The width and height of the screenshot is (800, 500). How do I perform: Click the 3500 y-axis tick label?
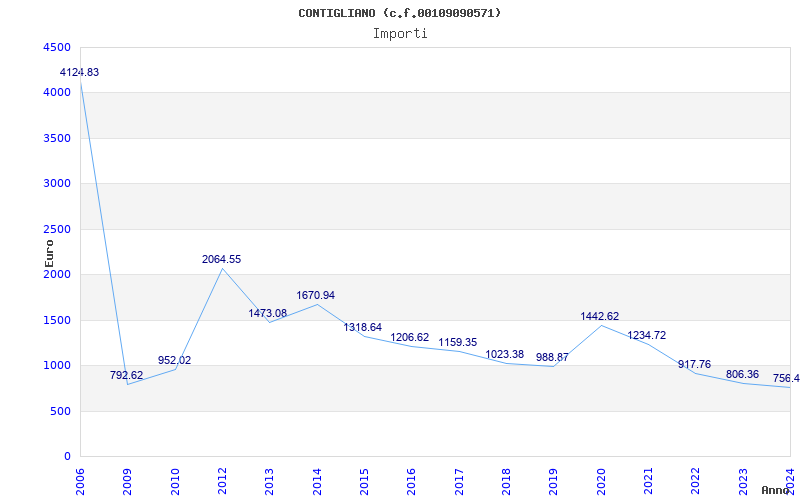pyautogui.click(x=58, y=138)
